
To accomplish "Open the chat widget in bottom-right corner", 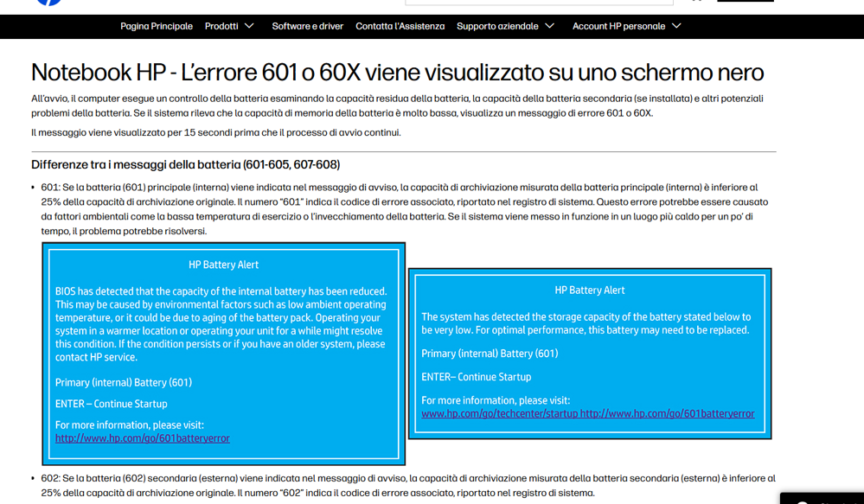I will point(822,499).
